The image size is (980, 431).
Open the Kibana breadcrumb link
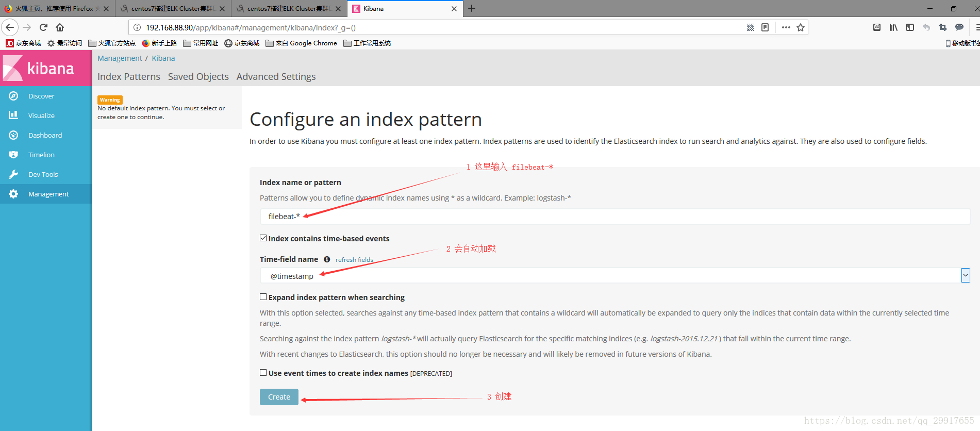click(163, 58)
